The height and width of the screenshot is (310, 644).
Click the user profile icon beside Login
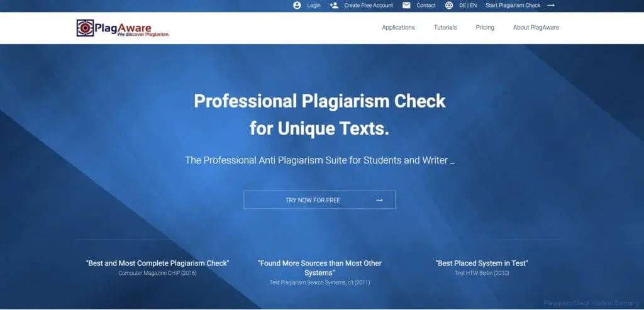click(x=297, y=6)
